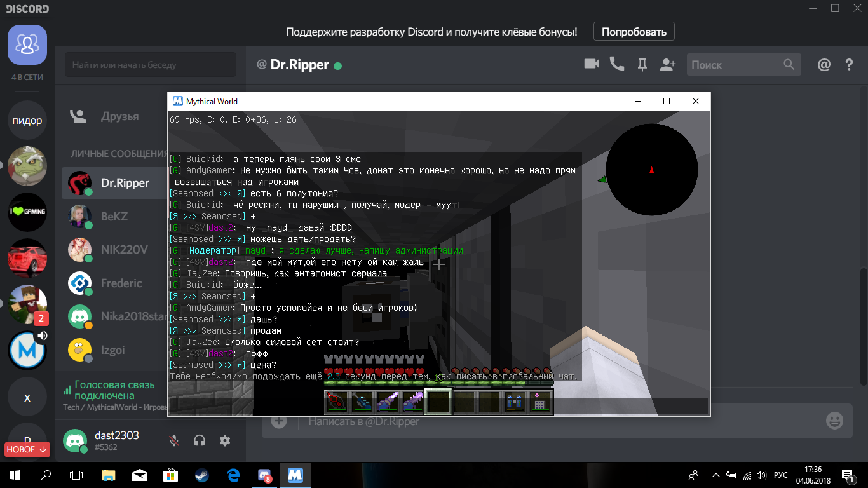Open the blue M MythicalWorld server
The height and width of the screenshot is (488, 868).
[x=27, y=349]
